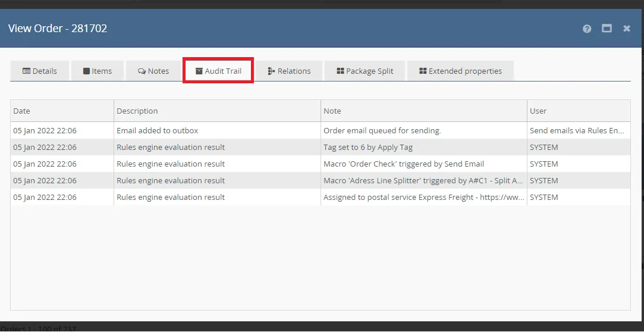Click the date cell of the Email added row
644x335 pixels.
(x=62, y=131)
